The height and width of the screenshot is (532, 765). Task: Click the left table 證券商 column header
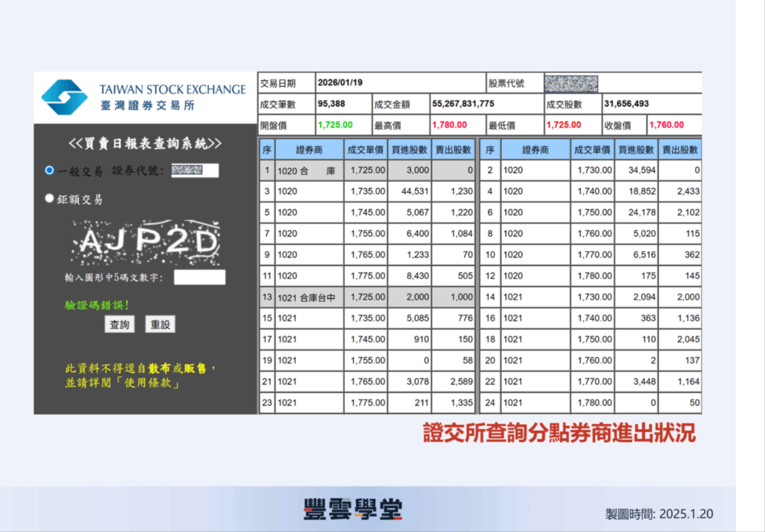click(309, 150)
